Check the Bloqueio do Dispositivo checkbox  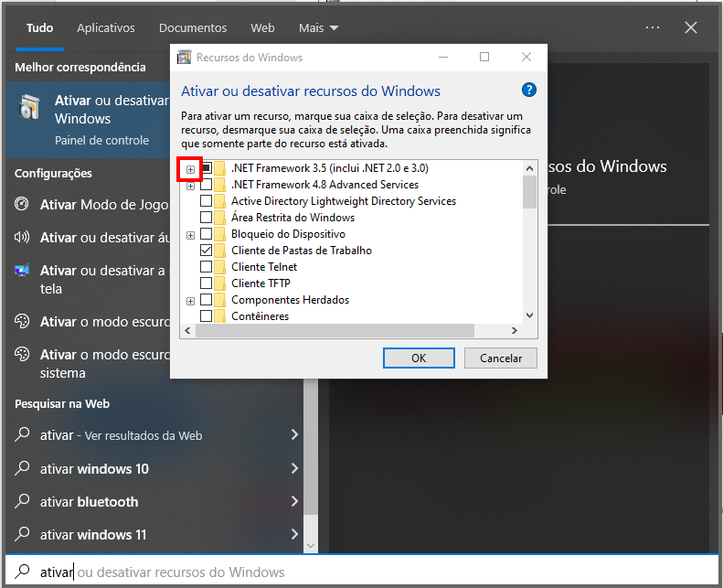pyautogui.click(x=206, y=234)
